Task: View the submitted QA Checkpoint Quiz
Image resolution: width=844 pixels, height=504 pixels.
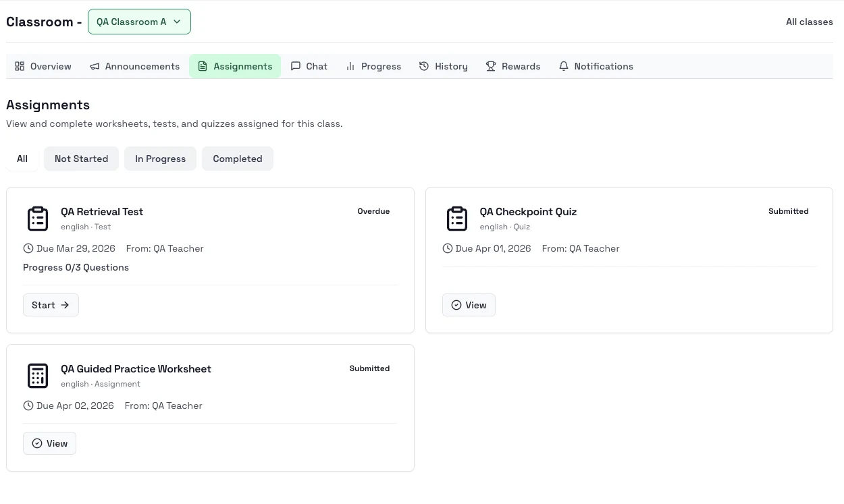Action: (x=469, y=305)
